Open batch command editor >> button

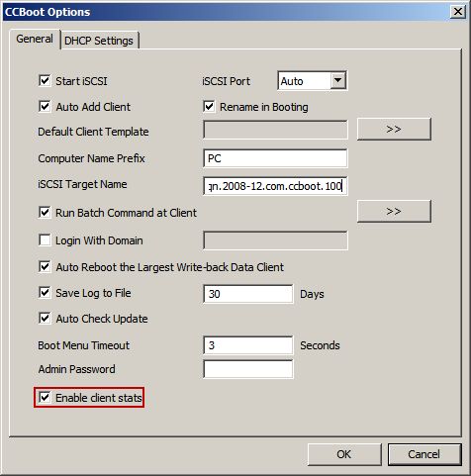tap(394, 211)
